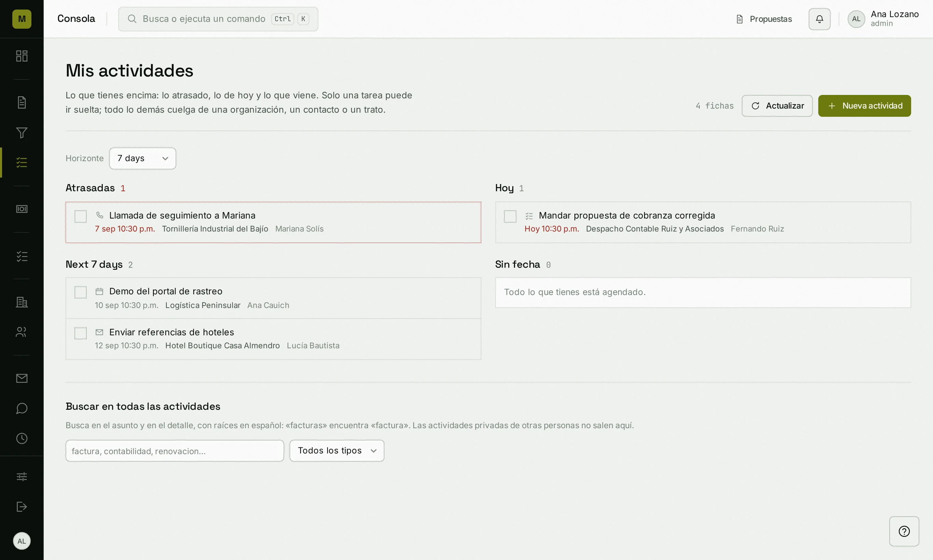Click the search magnifier icon in command bar
The image size is (933, 560).
point(132,19)
